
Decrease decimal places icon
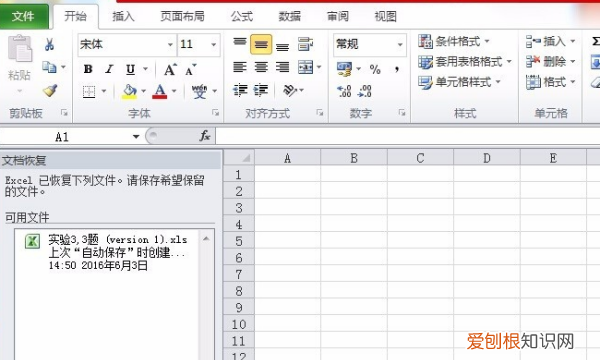[x=364, y=91]
